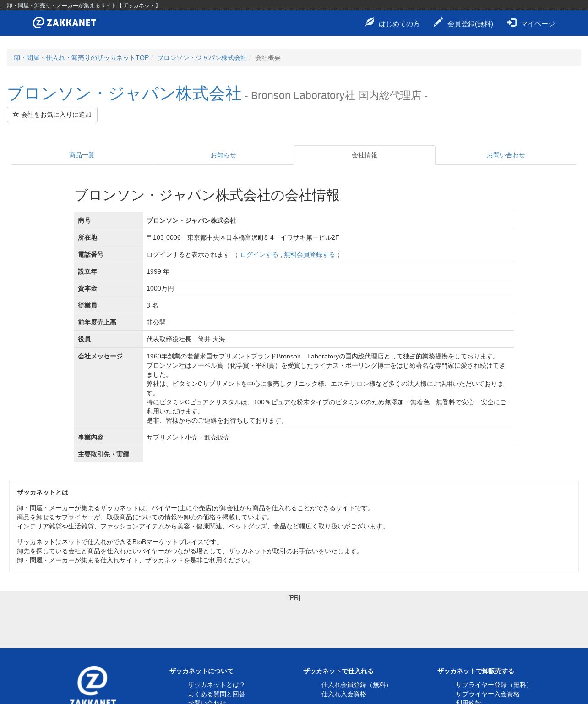Click the login arrow icon beside マイページ
The image size is (588, 704).
pos(512,22)
